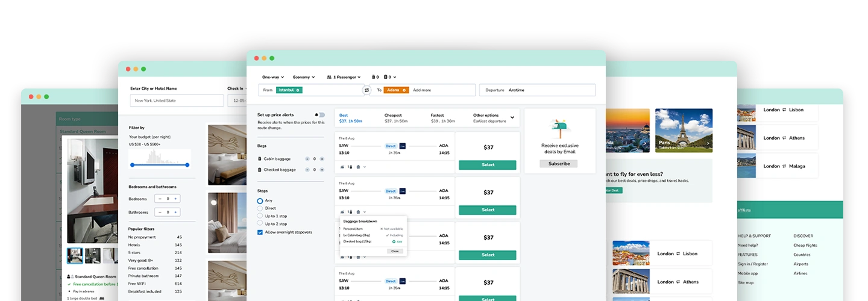Click Subscribe for email deals

pos(558,164)
